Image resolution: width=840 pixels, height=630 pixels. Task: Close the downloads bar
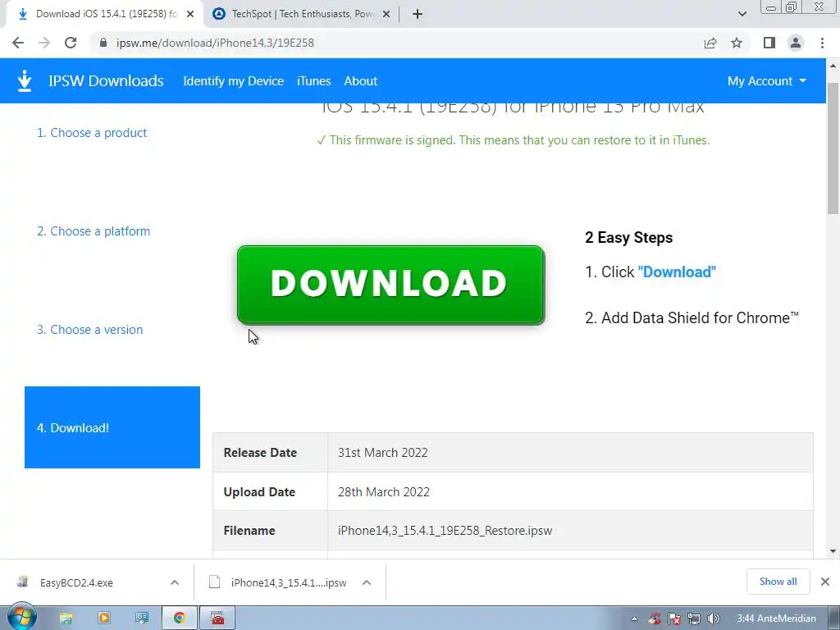tap(825, 582)
